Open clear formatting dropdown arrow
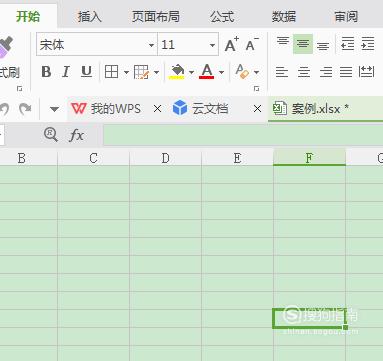 (256, 72)
